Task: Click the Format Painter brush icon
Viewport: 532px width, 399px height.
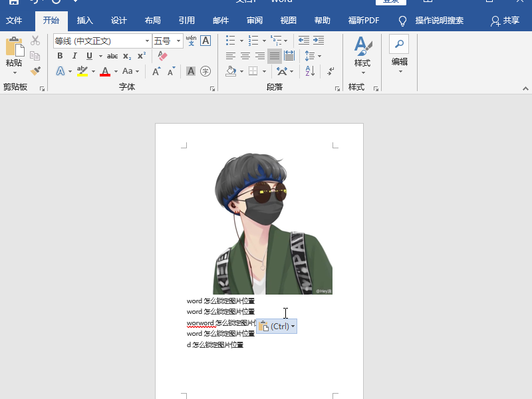Action: [x=35, y=71]
